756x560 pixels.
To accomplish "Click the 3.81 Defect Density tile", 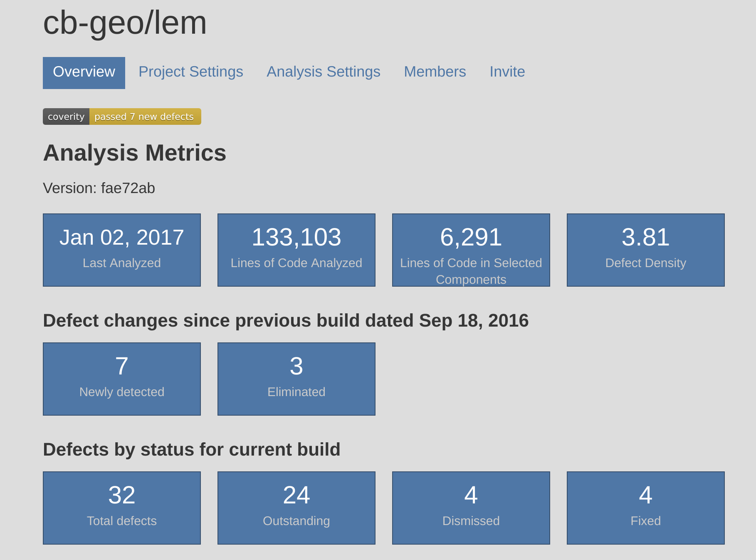I will [x=646, y=250].
